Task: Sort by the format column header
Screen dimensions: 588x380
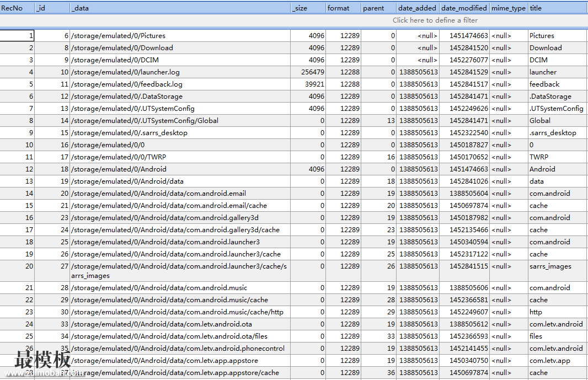Action: (x=344, y=8)
